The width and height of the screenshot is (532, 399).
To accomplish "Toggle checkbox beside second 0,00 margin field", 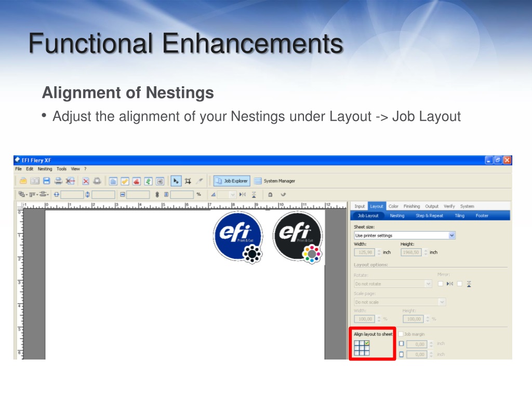I will coord(402,354).
